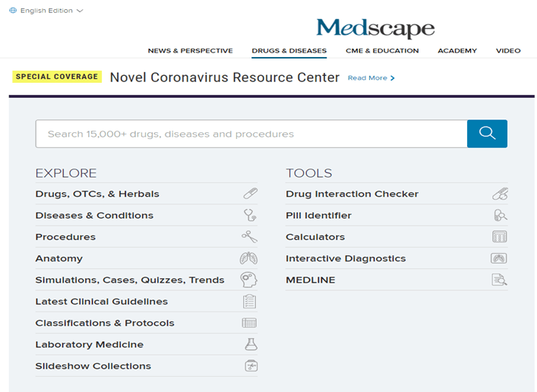This screenshot has width=537, height=392.
Task: Go to the Procedures link
Action: click(65, 237)
